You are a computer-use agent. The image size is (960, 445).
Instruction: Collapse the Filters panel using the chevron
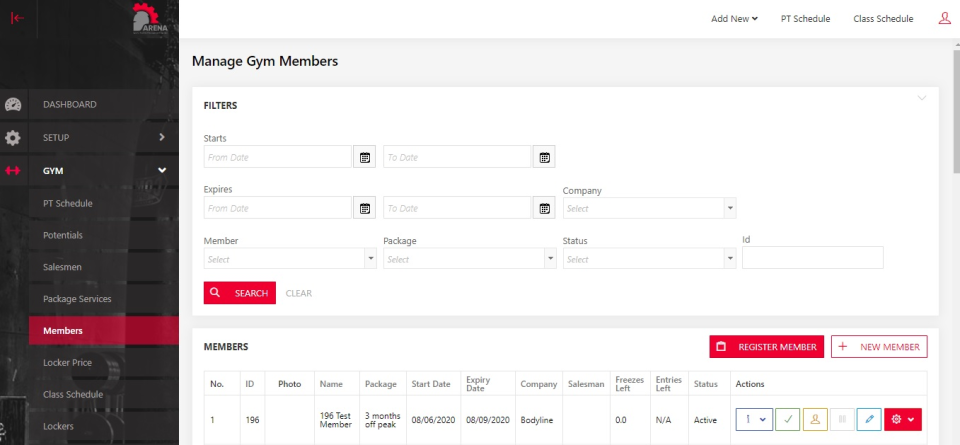click(922, 98)
